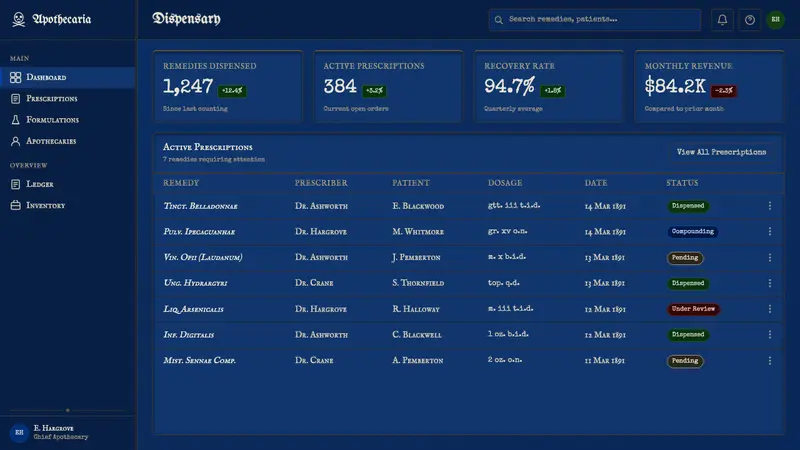
Task: Click the Prescriptions document icon
Action: (x=15, y=98)
